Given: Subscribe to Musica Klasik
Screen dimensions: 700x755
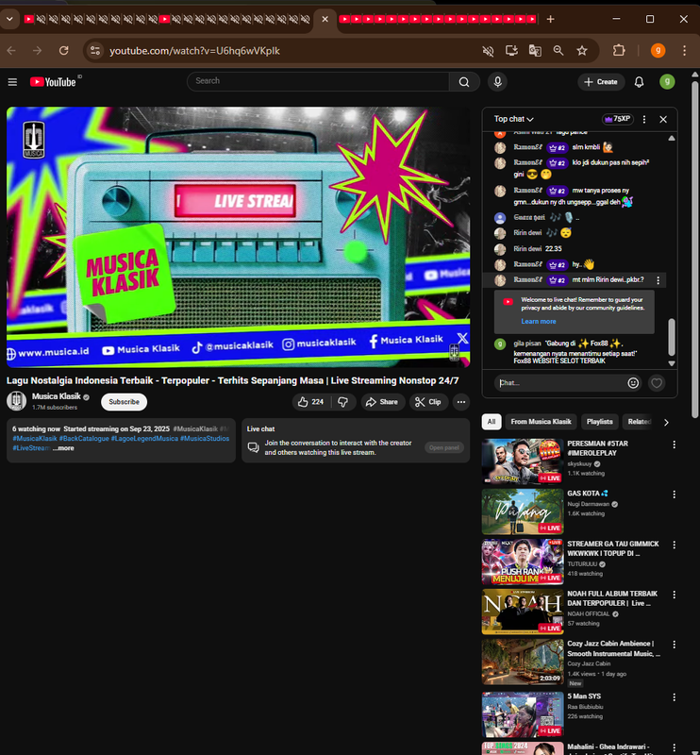Looking at the screenshot, I should 124,402.
